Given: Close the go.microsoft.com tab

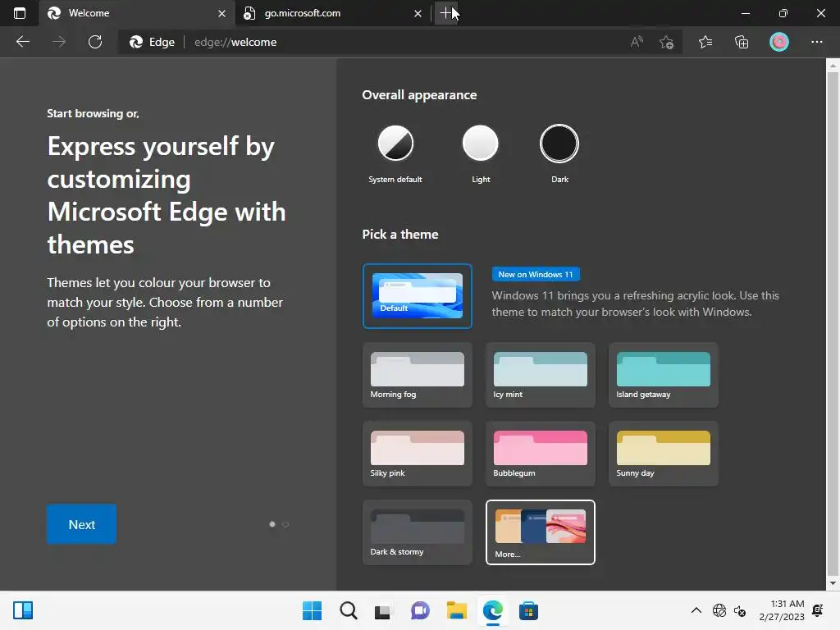Looking at the screenshot, I should coord(418,13).
